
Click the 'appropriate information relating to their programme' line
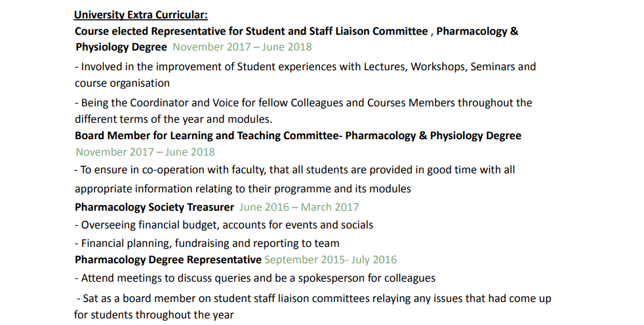(243, 188)
